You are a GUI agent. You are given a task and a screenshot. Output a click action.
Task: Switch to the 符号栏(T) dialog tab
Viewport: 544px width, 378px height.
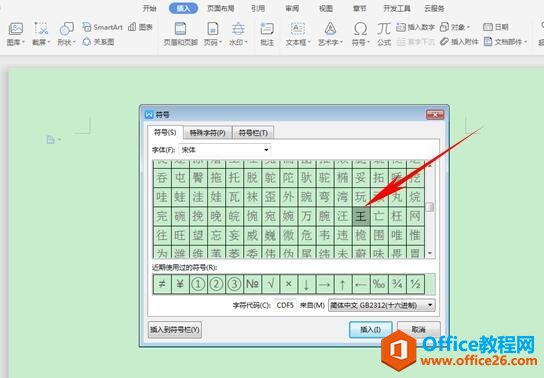point(253,132)
